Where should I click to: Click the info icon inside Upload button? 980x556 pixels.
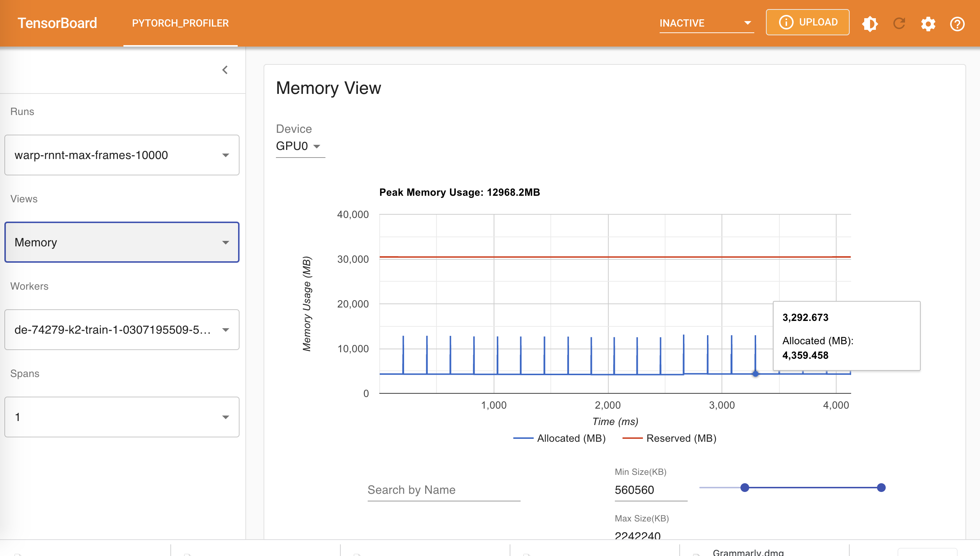(x=786, y=22)
